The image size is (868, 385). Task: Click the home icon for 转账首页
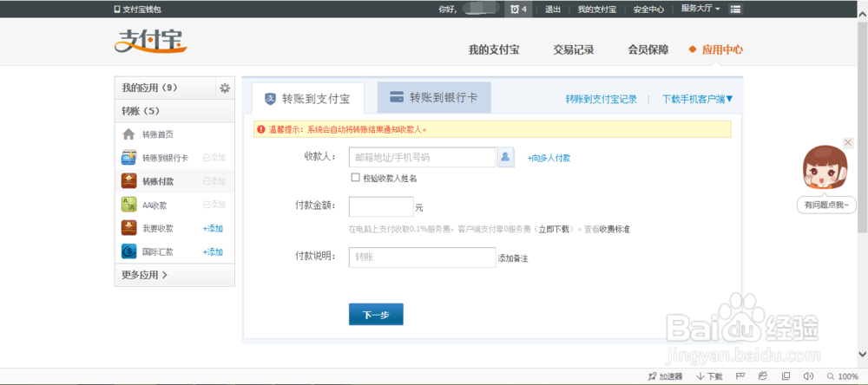(128, 134)
